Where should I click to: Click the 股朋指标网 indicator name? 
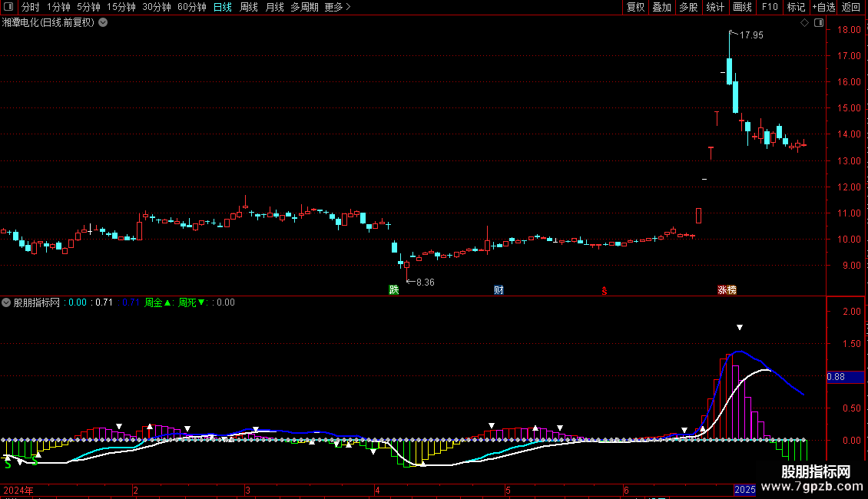(x=37, y=302)
